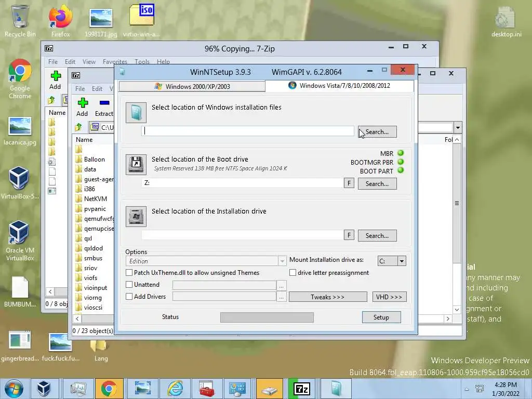Click the Boot drive path field showing Z:
The width and height of the screenshot is (532, 399).
coord(243,183)
